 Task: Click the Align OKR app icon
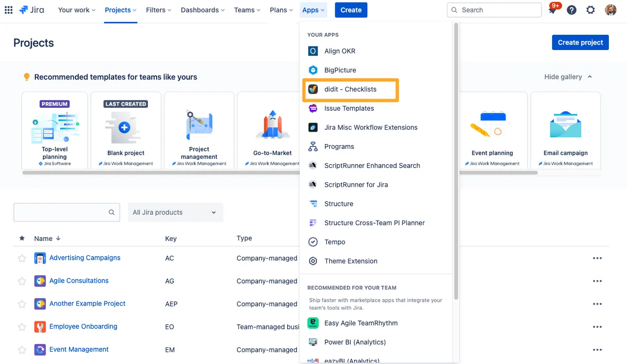pyautogui.click(x=313, y=51)
